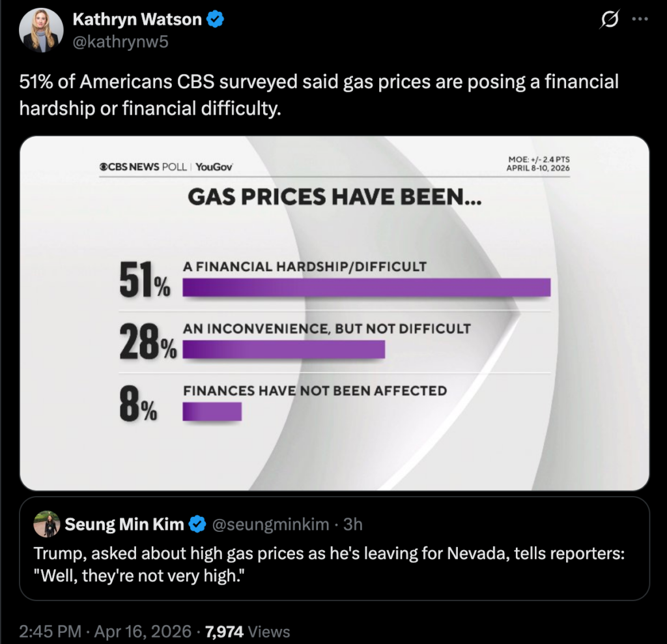Click the 51% financial hardship purple bar
667x644 pixels.
[x=366, y=287]
